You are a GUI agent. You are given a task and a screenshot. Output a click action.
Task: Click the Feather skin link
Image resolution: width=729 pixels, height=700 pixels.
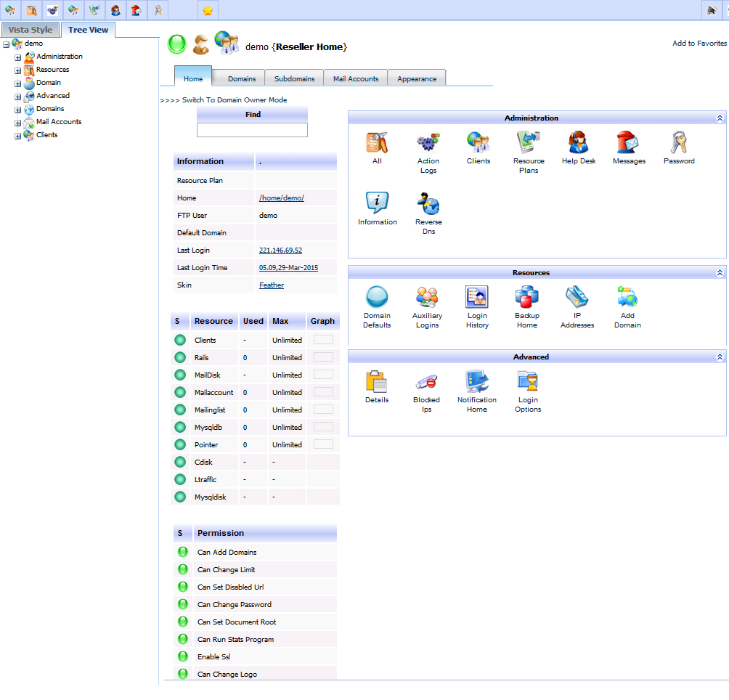click(x=272, y=285)
